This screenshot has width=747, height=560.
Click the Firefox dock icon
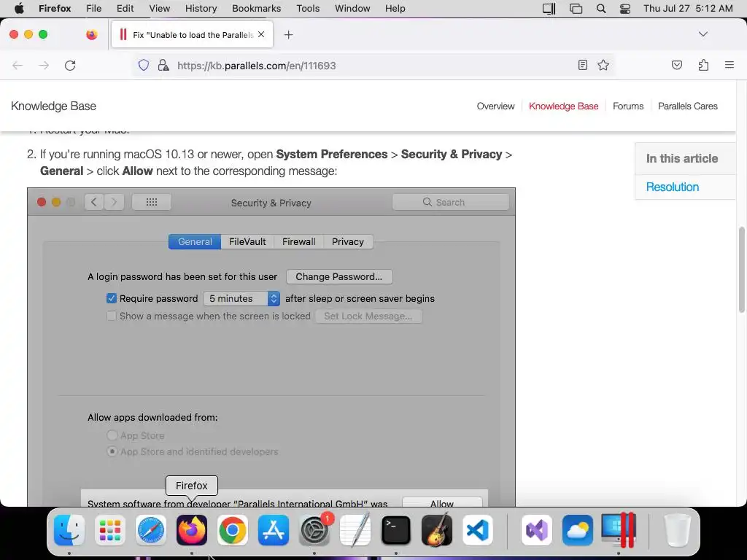coord(192,530)
